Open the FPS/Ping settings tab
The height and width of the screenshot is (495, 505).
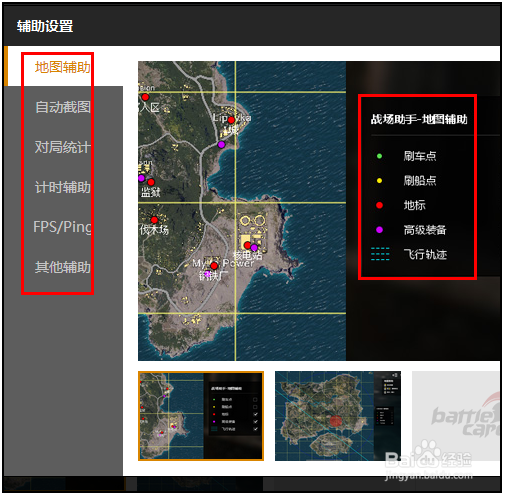(x=62, y=227)
